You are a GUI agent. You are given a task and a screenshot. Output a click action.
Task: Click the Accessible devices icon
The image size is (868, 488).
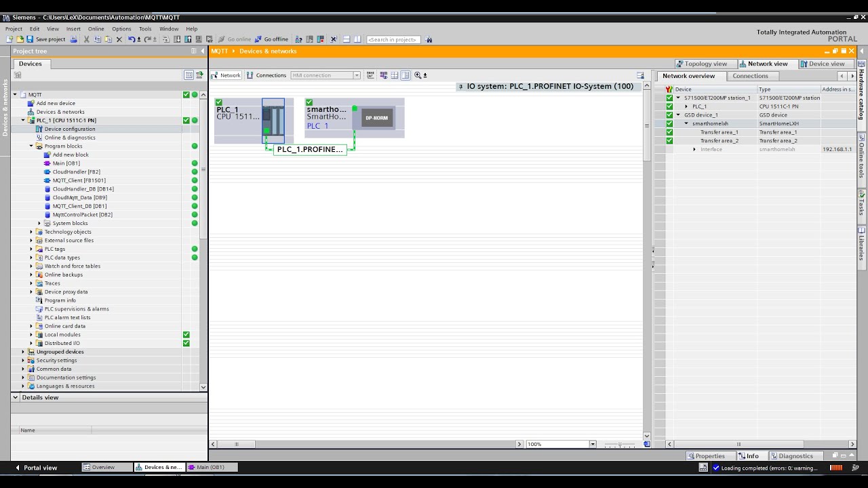click(x=298, y=39)
